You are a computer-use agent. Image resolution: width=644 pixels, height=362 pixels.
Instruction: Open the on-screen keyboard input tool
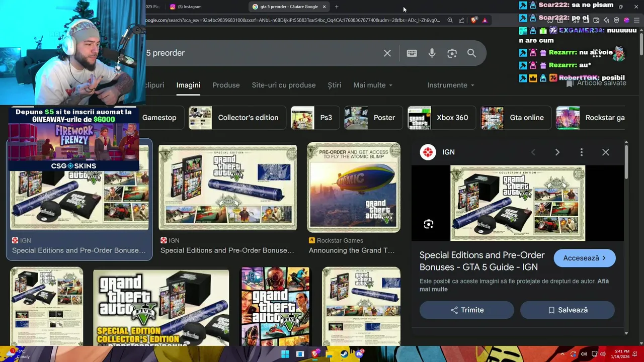pyautogui.click(x=412, y=53)
